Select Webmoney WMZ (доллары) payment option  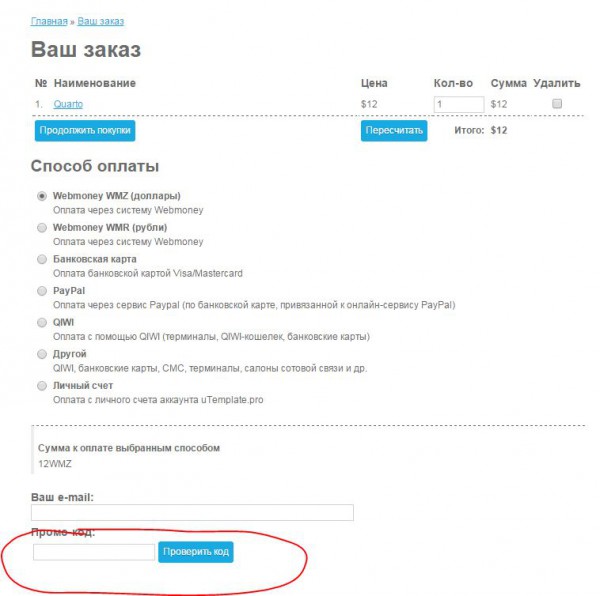[42, 196]
